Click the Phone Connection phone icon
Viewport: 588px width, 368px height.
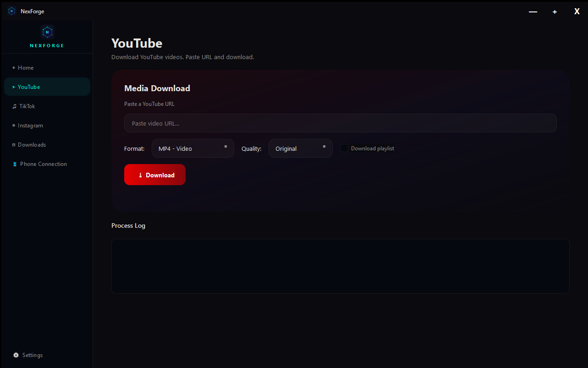pos(15,164)
